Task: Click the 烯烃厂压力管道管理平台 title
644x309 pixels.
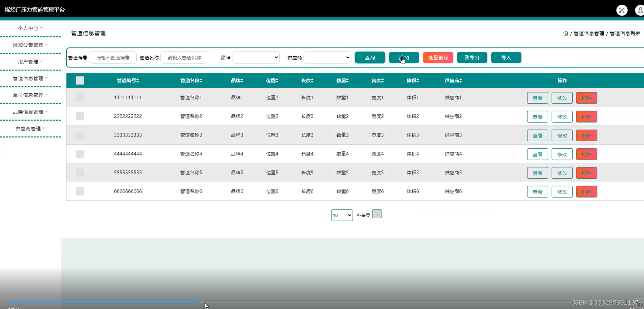Action: pyautogui.click(x=35, y=10)
